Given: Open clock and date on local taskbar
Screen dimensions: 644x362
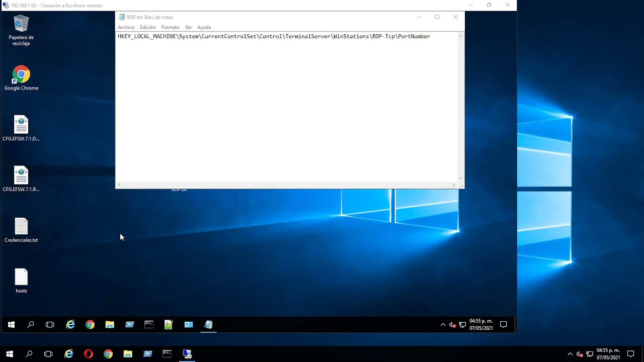Looking at the screenshot, I should [608, 354].
